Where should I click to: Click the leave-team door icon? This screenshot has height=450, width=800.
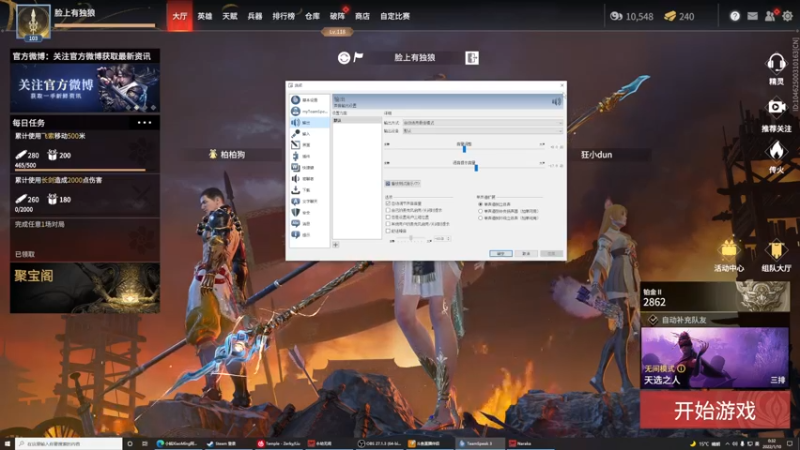tap(472, 58)
